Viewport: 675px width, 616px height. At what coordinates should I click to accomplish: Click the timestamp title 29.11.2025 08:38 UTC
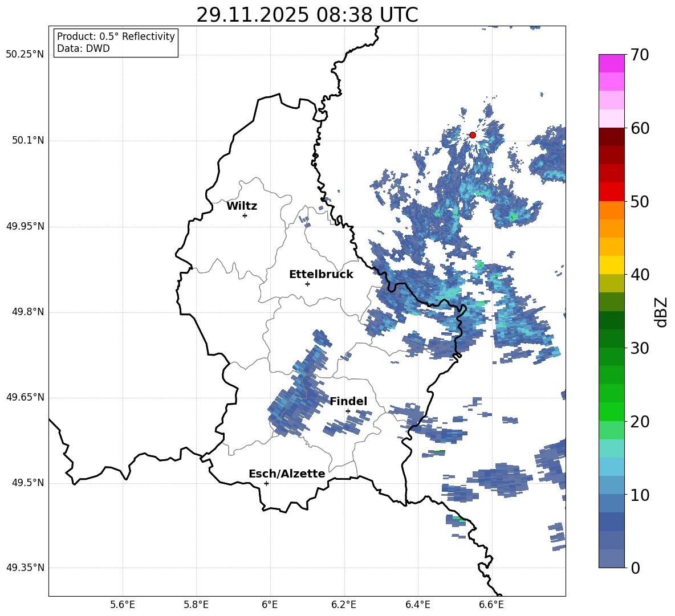pyautogui.click(x=307, y=15)
